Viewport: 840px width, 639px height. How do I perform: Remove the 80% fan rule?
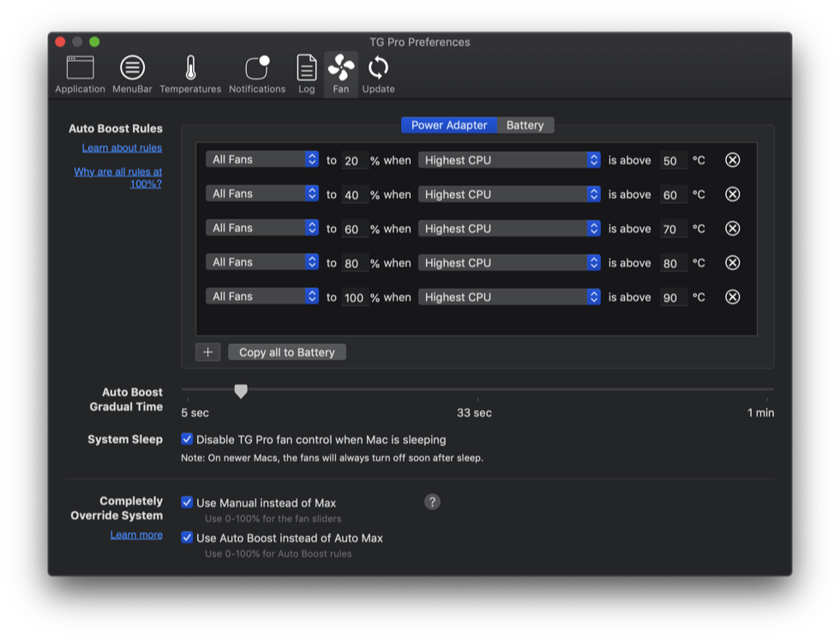coord(732,263)
